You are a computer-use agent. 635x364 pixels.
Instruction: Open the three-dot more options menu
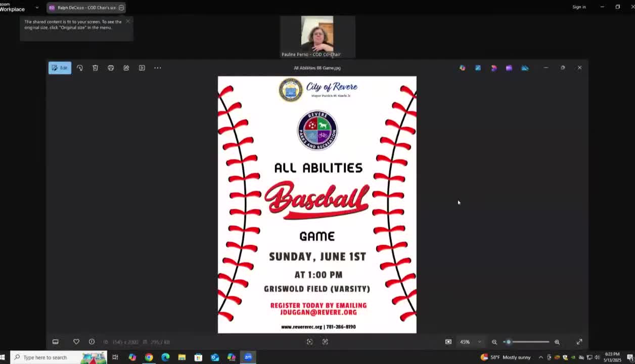pyautogui.click(x=158, y=68)
